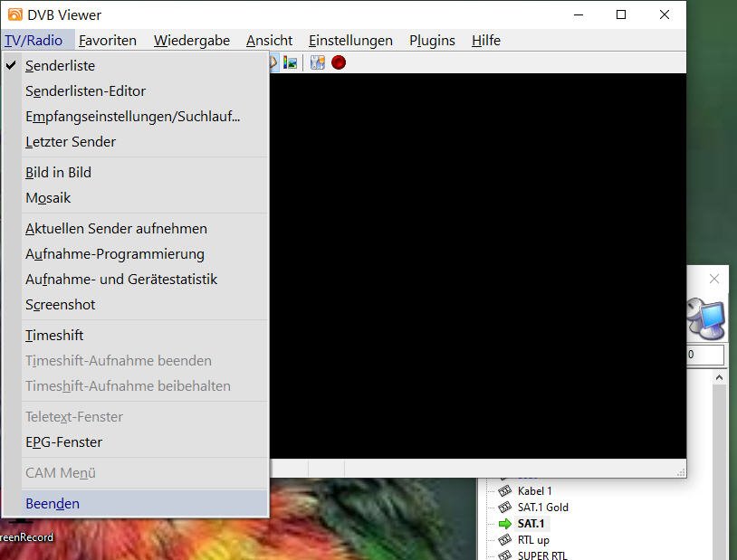Click the film icon beside Kabel 1
This screenshot has width=737, height=560.
(504, 491)
